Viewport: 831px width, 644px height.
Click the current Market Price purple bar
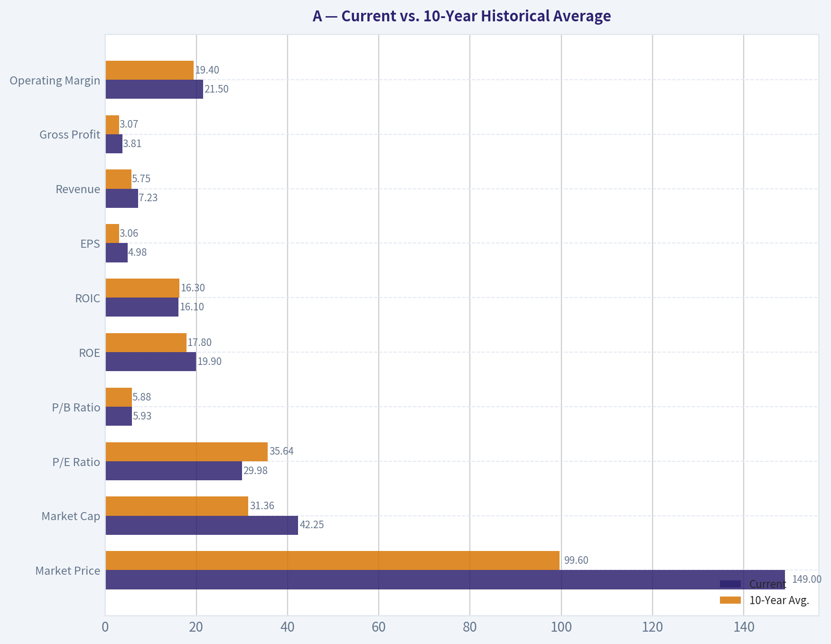tap(445, 580)
